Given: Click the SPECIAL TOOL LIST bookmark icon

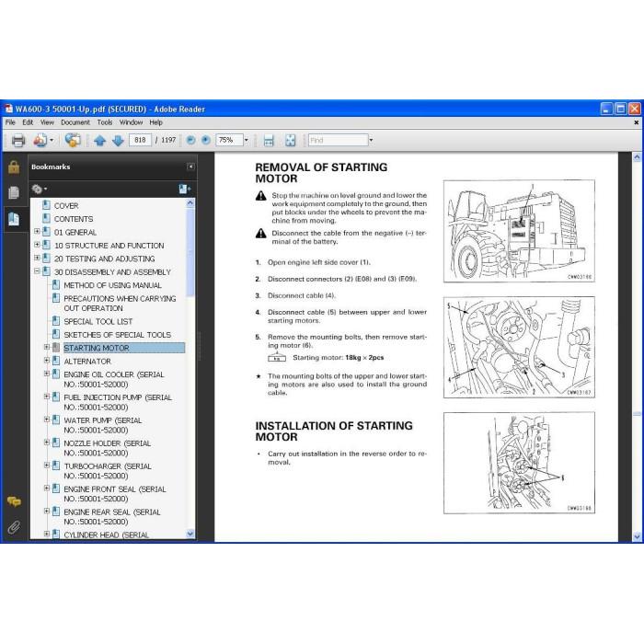Looking at the screenshot, I should pyautogui.click(x=56, y=321).
